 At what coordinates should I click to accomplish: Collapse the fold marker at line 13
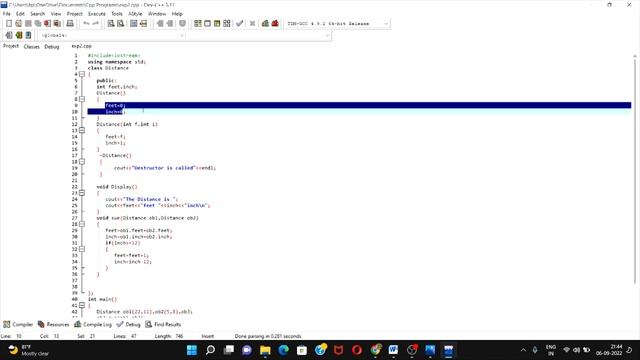[82, 130]
